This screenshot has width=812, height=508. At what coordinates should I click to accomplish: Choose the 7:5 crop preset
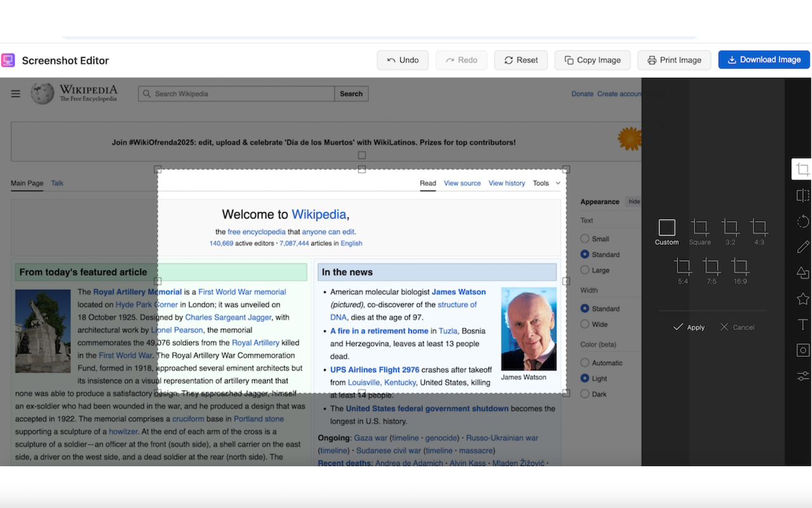coord(711,271)
